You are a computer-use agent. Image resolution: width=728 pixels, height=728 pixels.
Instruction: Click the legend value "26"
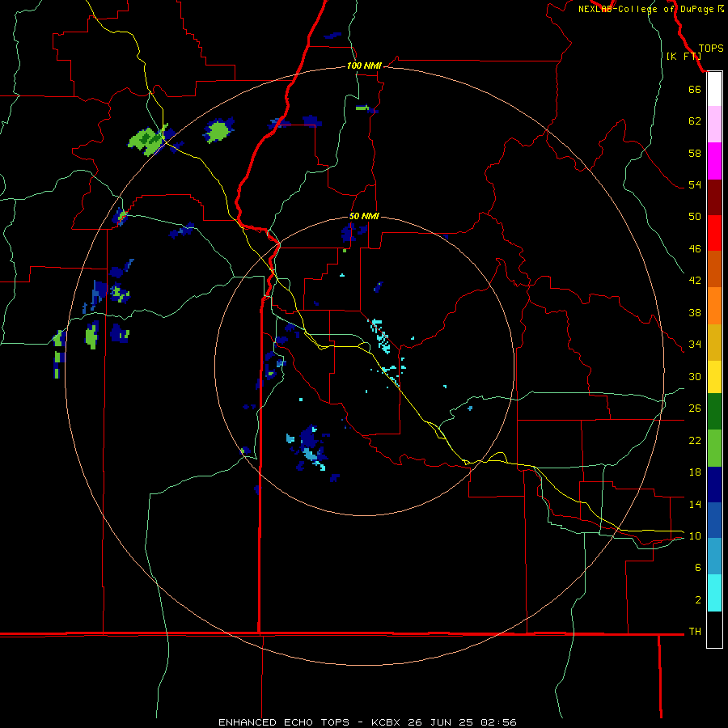[695, 408]
